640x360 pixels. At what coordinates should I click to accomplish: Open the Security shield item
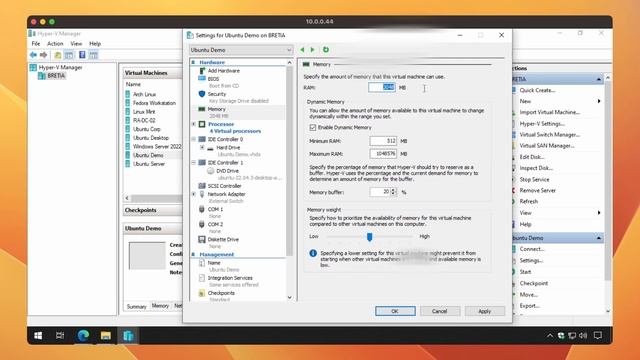(x=202, y=94)
